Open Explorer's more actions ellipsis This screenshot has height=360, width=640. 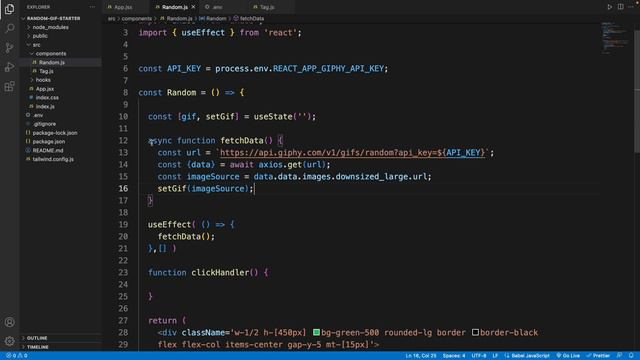tap(92, 7)
